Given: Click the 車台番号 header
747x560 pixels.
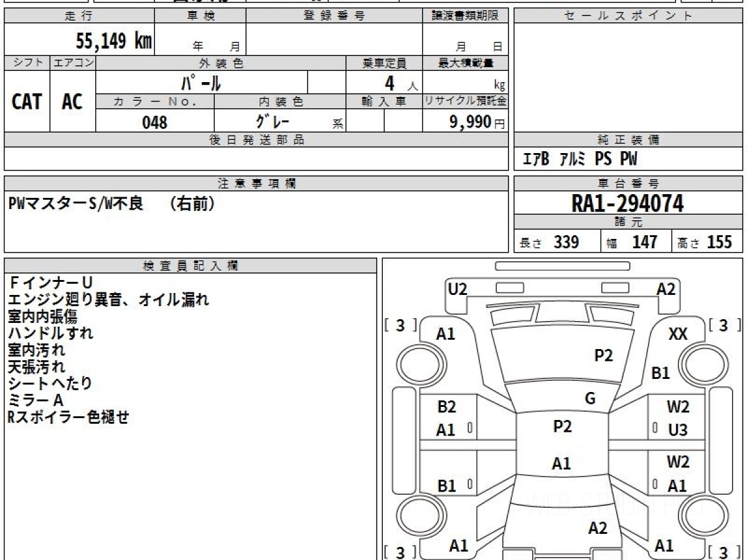Looking at the screenshot, I should [628, 184].
